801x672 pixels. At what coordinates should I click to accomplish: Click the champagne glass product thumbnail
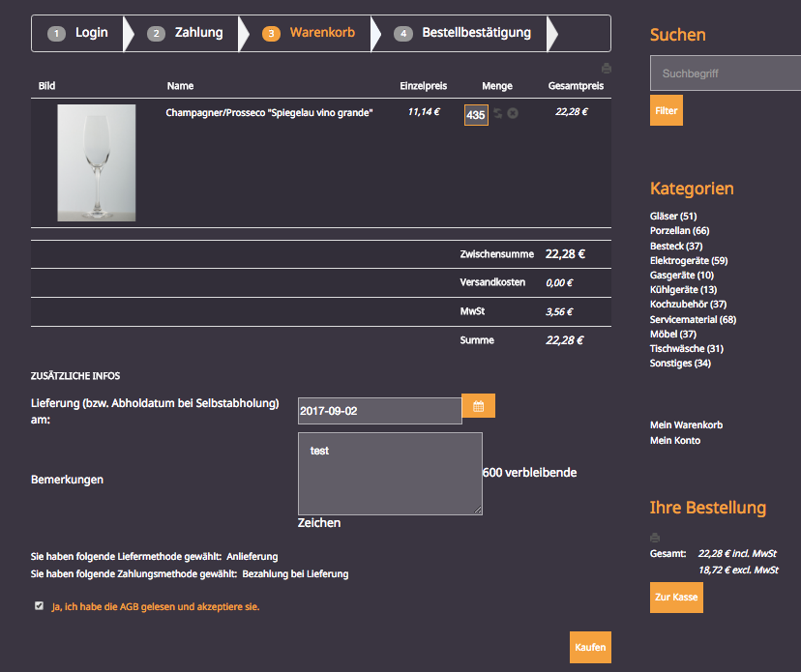pos(97,162)
